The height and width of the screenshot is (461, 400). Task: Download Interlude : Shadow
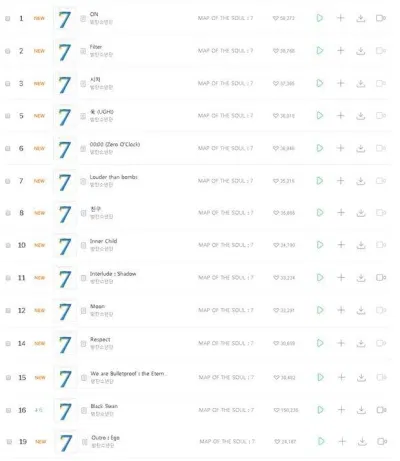click(361, 278)
